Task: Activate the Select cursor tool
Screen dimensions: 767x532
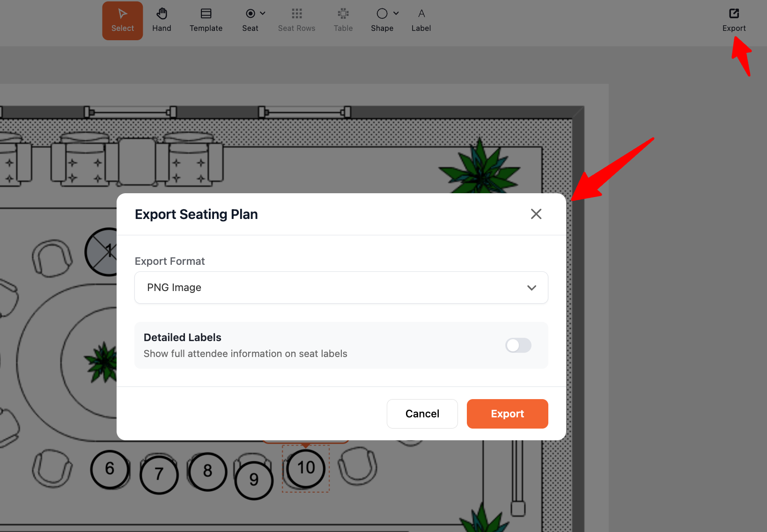Action: (x=123, y=21)
